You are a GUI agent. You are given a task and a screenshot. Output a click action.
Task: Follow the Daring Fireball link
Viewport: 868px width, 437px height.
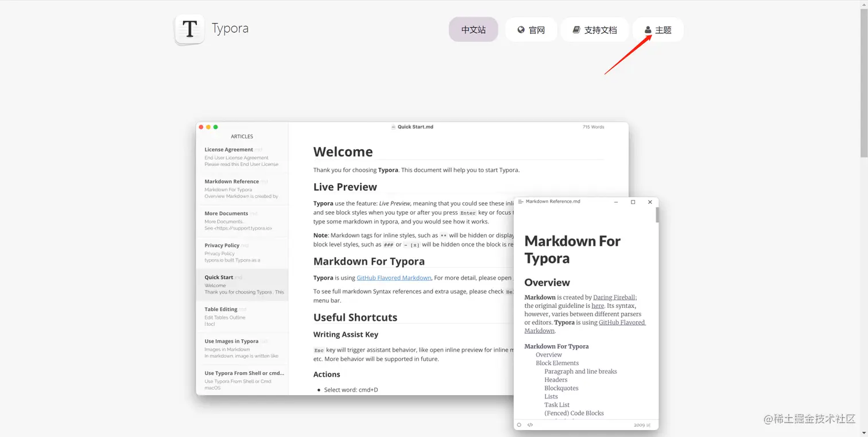(614, 297)
